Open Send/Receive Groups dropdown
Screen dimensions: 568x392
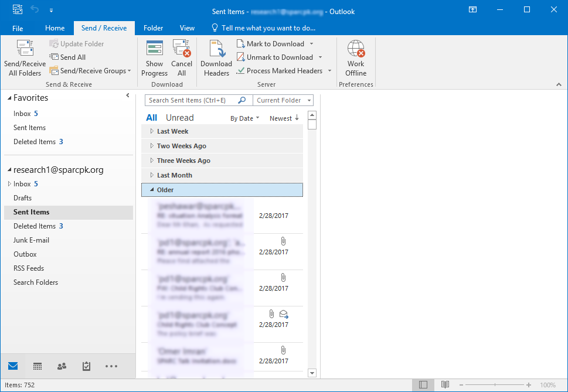pyautogui.click(x=93, y=71)
